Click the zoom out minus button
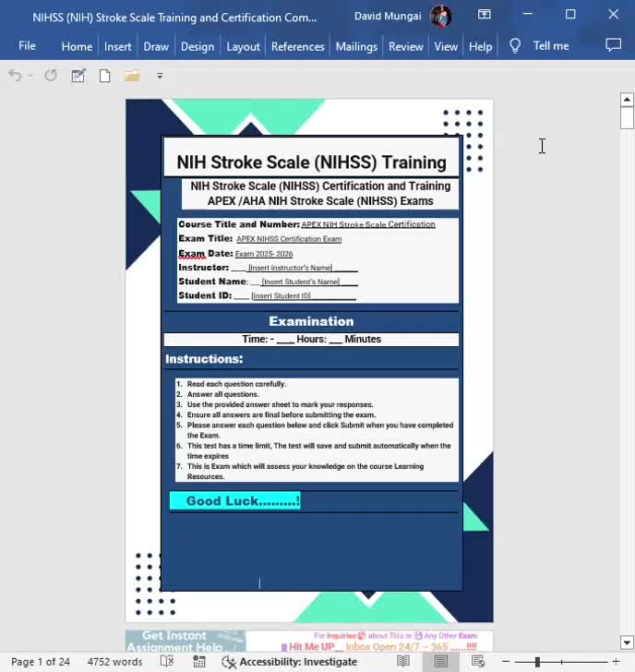Viewport: 635px width, 672px height. [x=506, y=662]
